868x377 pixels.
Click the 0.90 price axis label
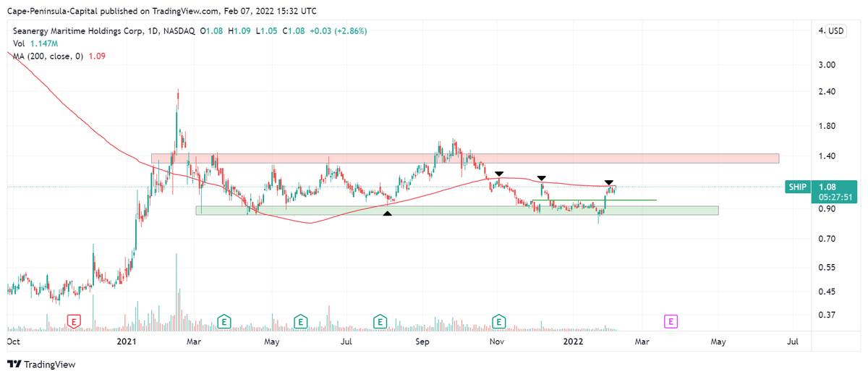pyautogui.click(x=828, y=209)
